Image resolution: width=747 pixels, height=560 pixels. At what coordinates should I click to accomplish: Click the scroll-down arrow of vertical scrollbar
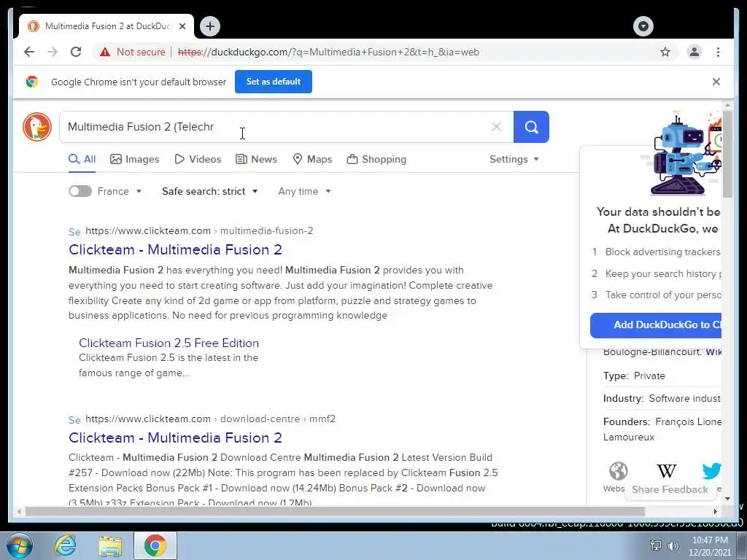pos(727,499)
